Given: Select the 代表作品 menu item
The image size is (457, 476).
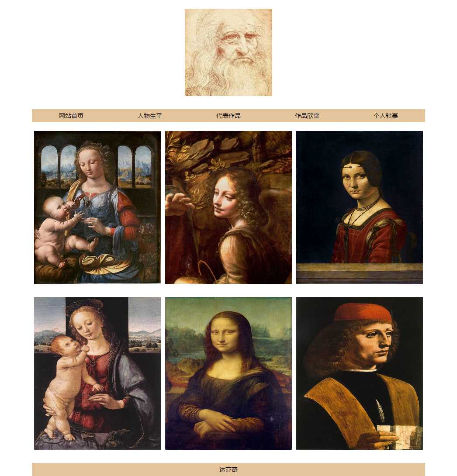Looking at the screenshot, I should coord(228,116).
